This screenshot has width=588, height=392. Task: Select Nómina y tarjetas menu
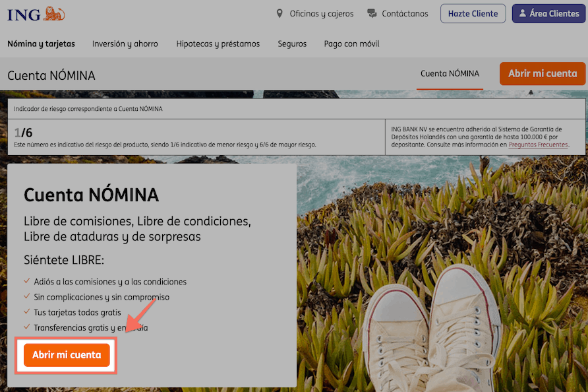click(42, 44)
